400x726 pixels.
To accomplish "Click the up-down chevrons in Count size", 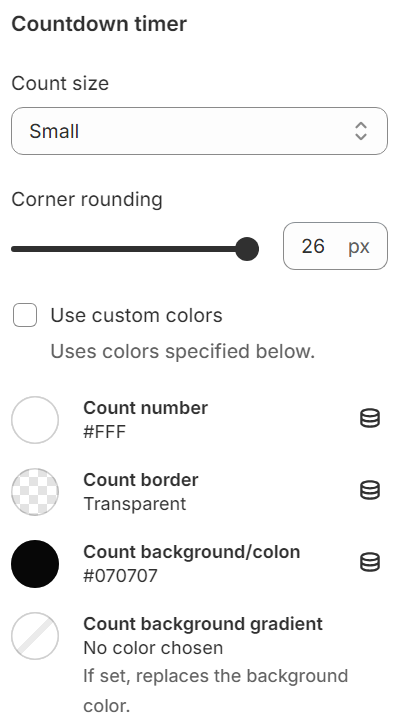I will [x=361, y=131].
